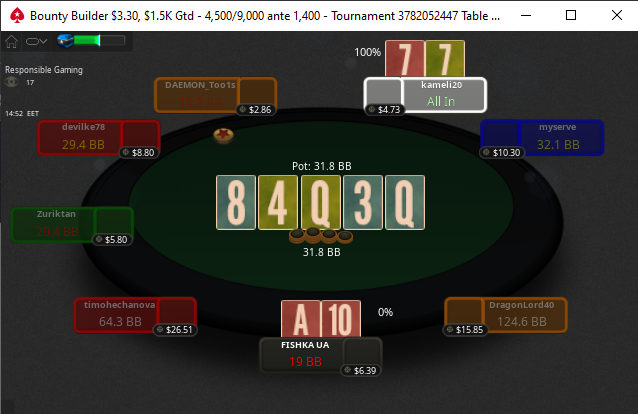Image resolution: width=638 pixels, height=414 pixels.
Task: Click myserve bounty $10.30 badge
Action: point(503,153)
